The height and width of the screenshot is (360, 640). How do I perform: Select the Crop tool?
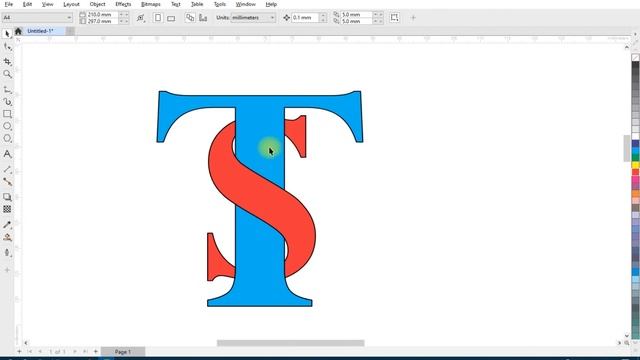point(7,61)
